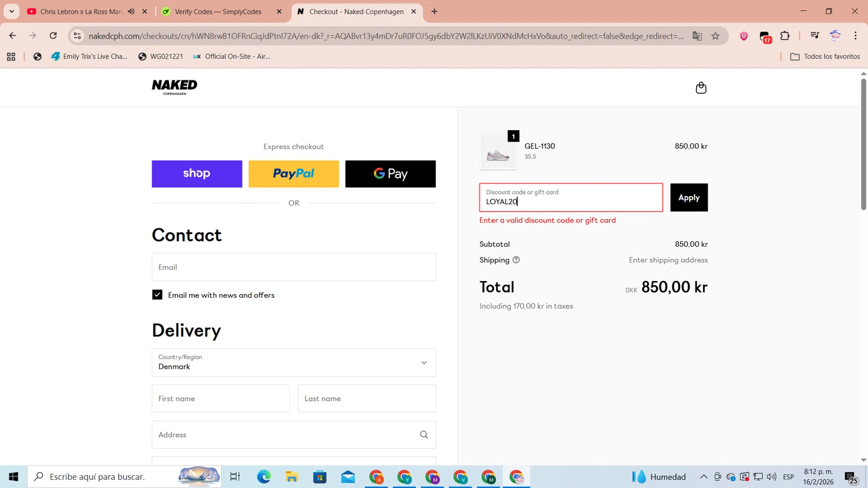Open the notification center icon
This screenshot has width=868, height=488.
(851, 477)
